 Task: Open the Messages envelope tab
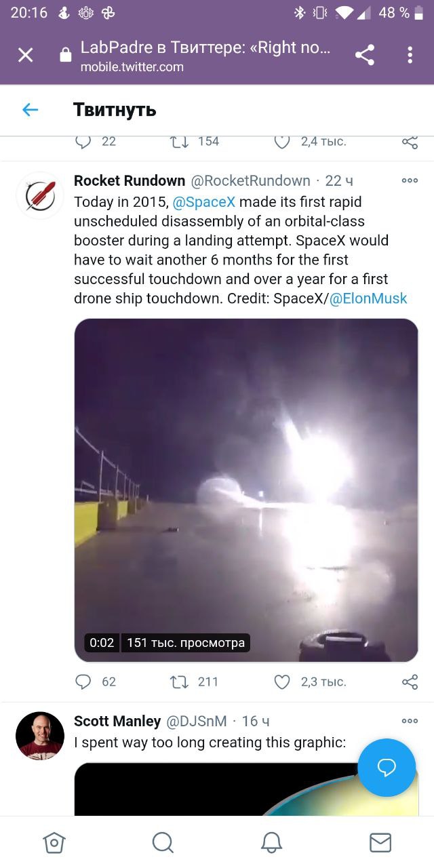380,842
